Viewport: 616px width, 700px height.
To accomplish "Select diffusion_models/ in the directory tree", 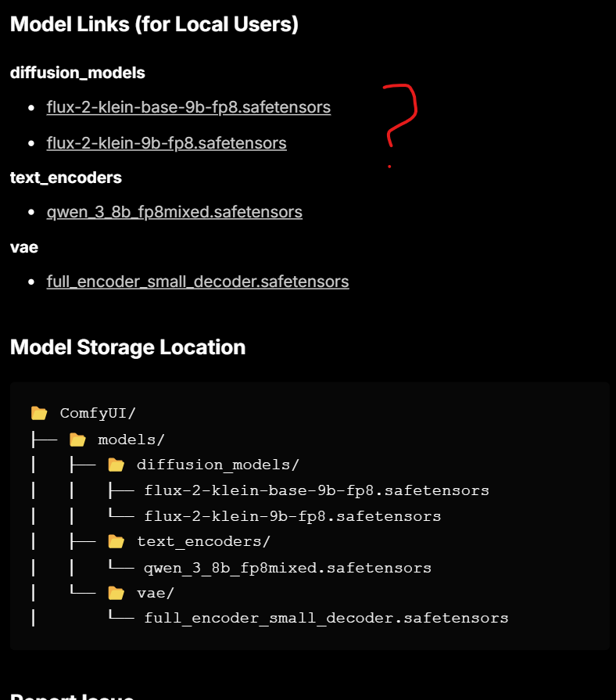I will click(x=217, y=465).
